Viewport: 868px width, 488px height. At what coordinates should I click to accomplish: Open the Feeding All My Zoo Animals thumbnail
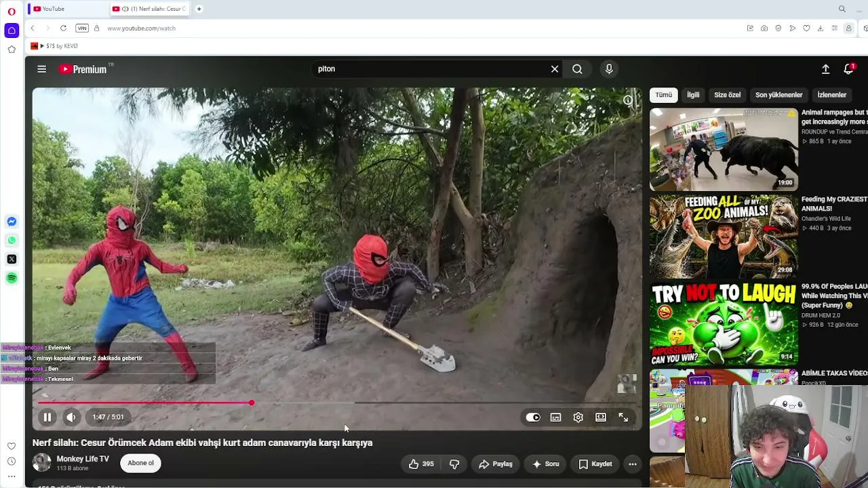click(724, 237)
